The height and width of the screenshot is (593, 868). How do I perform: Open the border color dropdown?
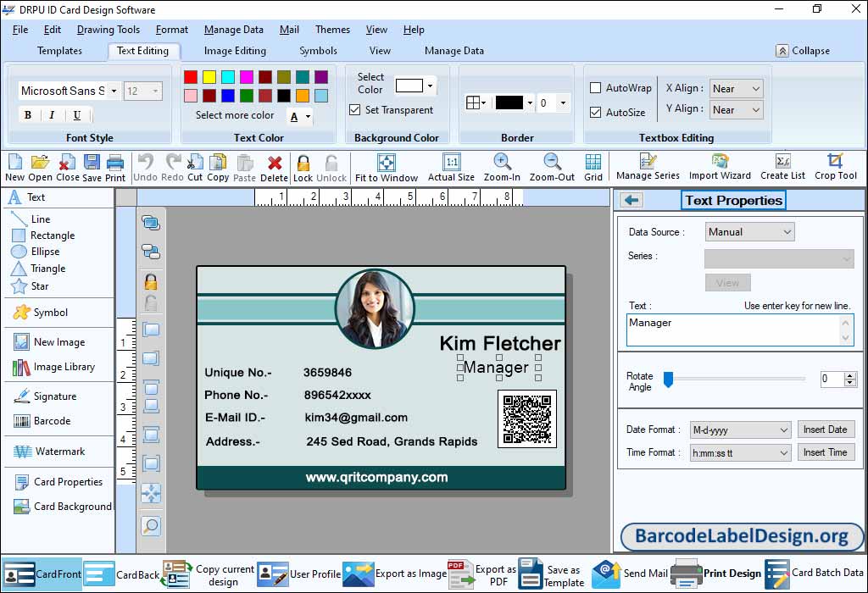point(530,103)
